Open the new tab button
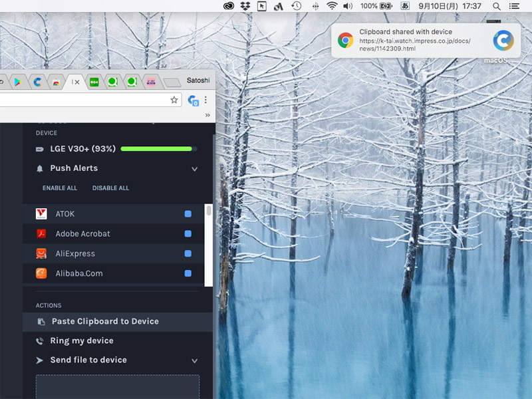The width and height of the screenshot is (532, 399). tap(172, 82)
